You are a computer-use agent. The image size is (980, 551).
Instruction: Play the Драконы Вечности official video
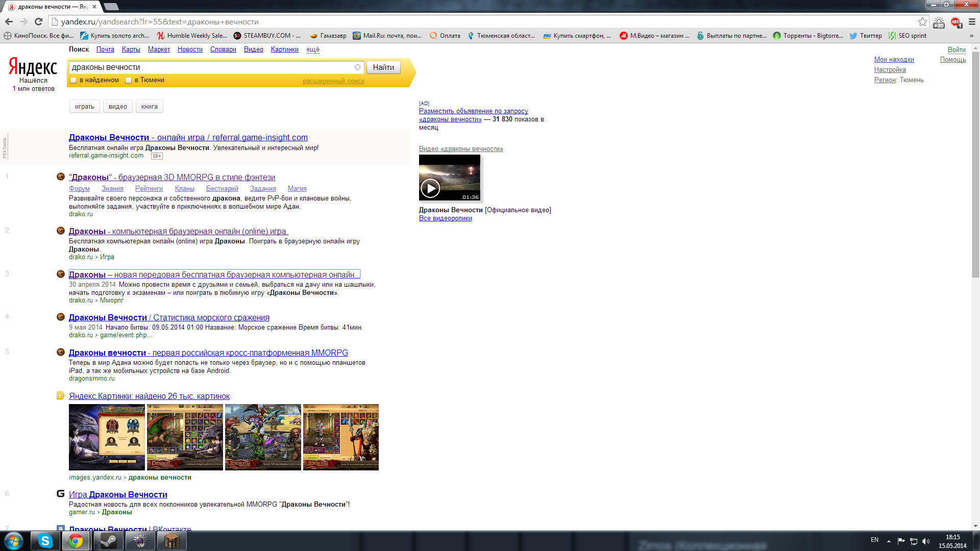point(430,188)
